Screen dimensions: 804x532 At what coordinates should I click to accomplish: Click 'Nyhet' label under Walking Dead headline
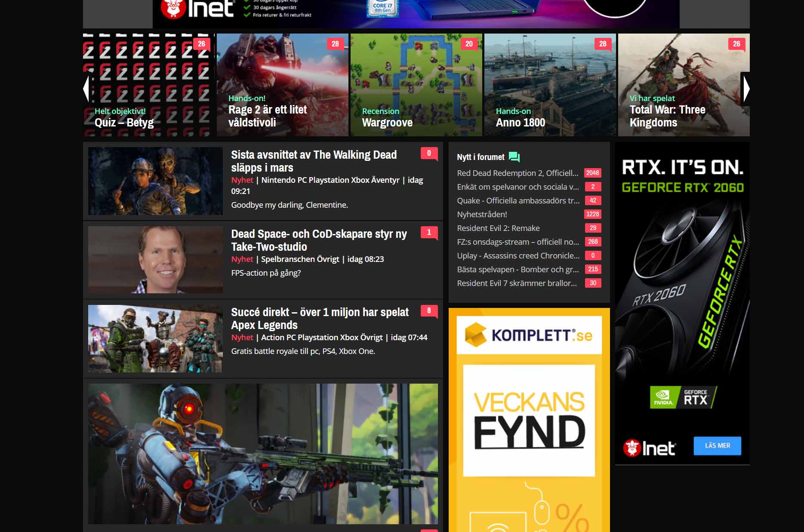click(x=242, y=180)
